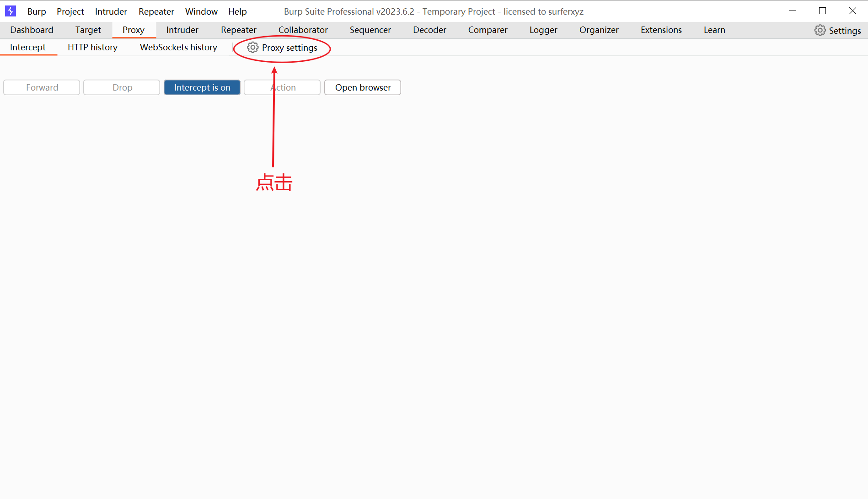Screen dimensions: 868x499
Task: Maximize the Burp Suite window
Action: (x=822, y=11)
